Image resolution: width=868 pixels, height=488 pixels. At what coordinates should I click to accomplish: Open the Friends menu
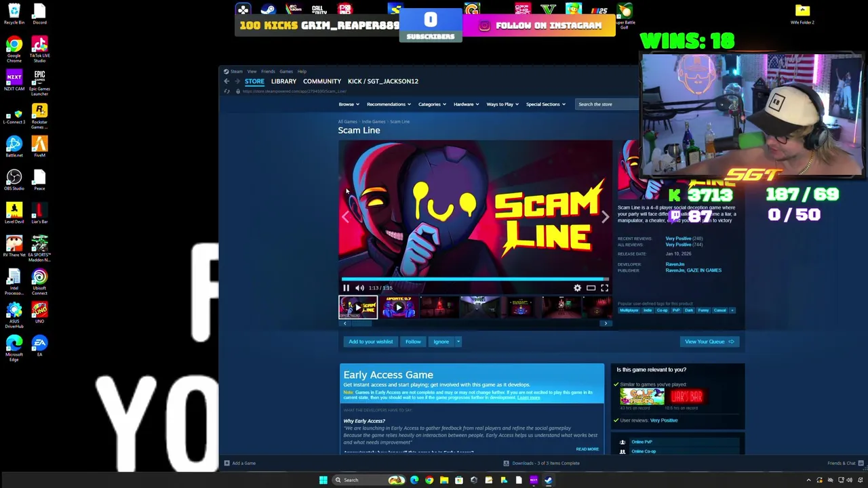[x=268, y=71]
